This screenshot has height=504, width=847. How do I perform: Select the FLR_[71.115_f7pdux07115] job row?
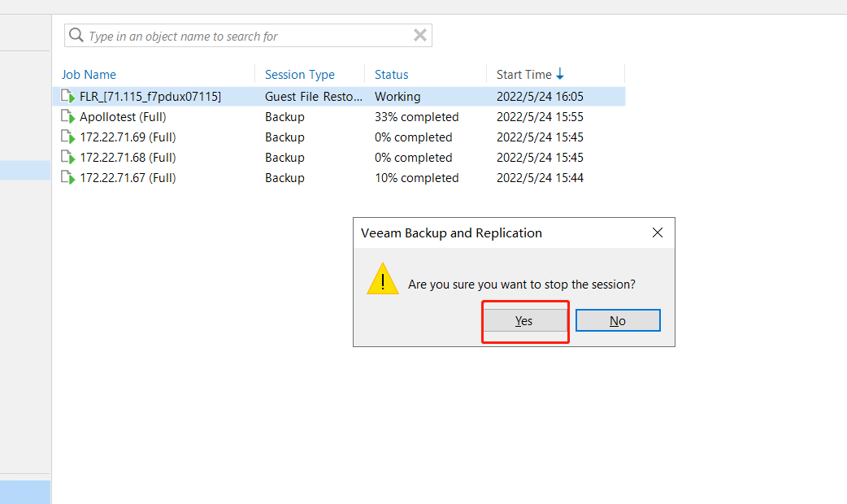pyautogui.click(x=339, y=96)
